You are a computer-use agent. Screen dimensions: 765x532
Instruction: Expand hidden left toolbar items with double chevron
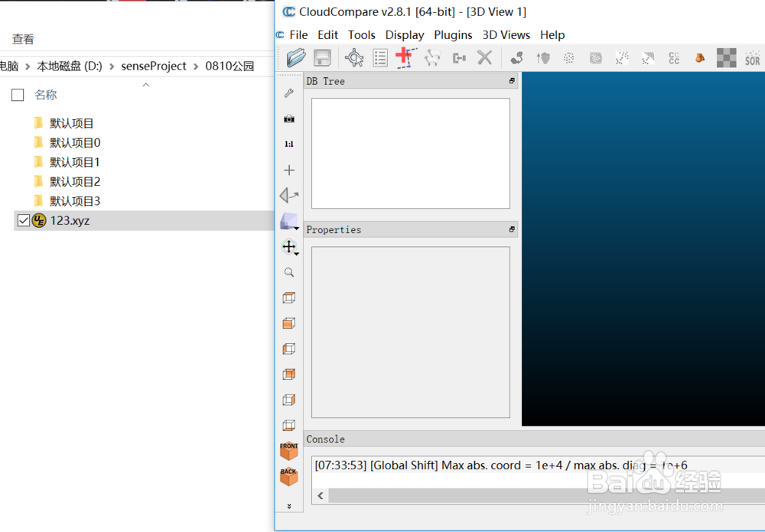(289, 506)
